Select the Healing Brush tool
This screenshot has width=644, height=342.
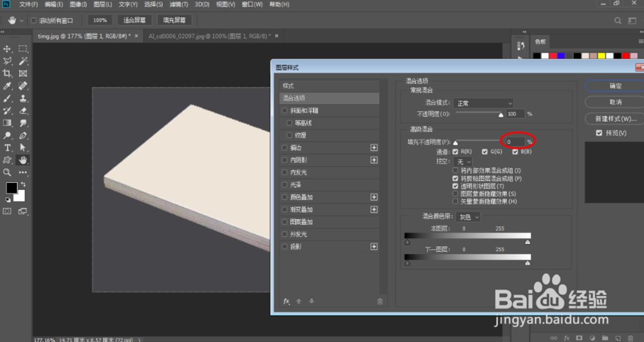[x=23, y=86]
